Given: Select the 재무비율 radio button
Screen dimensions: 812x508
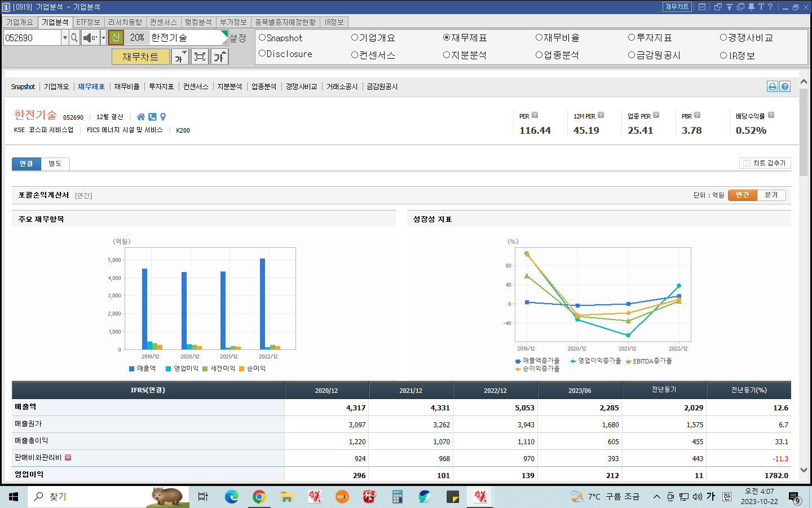Looking at the screenshot, I should pyautogui.click(x=539, y=37).
